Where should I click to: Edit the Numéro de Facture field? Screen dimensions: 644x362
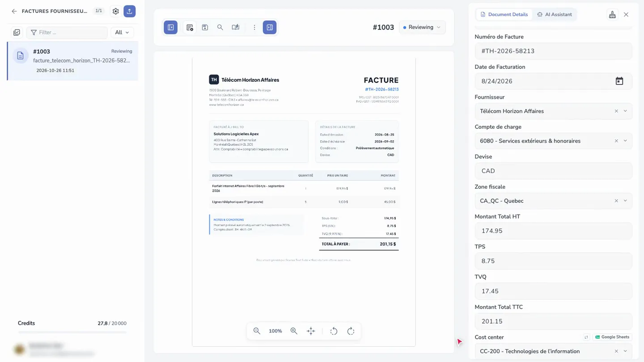point(553,51)
